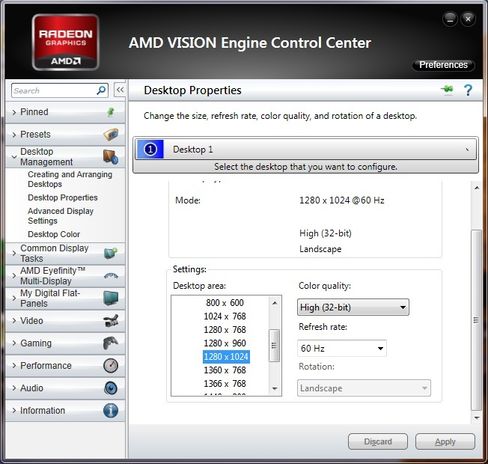Expand the Audio section
Screen dimensions: 488x464
(x=14, y=388)
